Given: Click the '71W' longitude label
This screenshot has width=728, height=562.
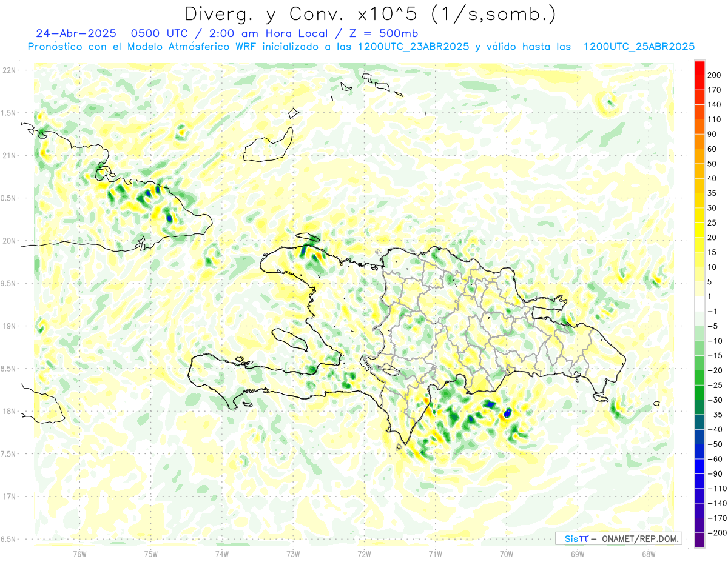Looking at the screenshot, I should pos(435,554).
